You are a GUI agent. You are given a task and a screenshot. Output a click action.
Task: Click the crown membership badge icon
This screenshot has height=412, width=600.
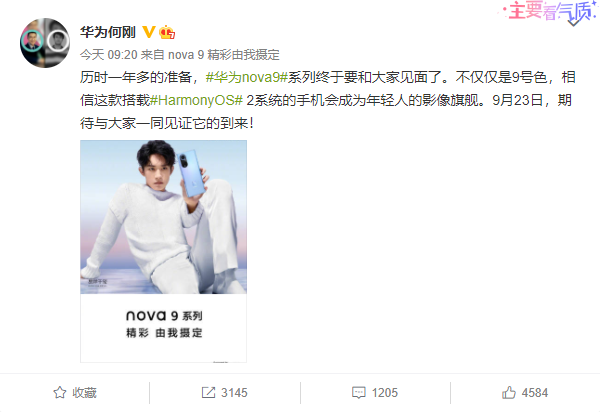coord(167,33)
